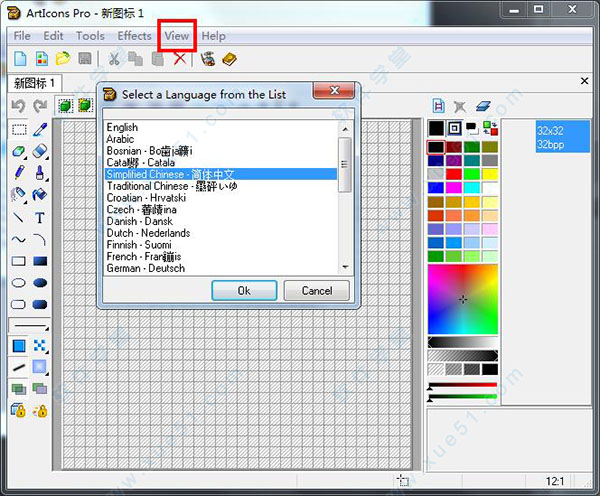Select the rectangular Selection tool
This screenshot has height=496, width=600.
click(x=19, y=130)
